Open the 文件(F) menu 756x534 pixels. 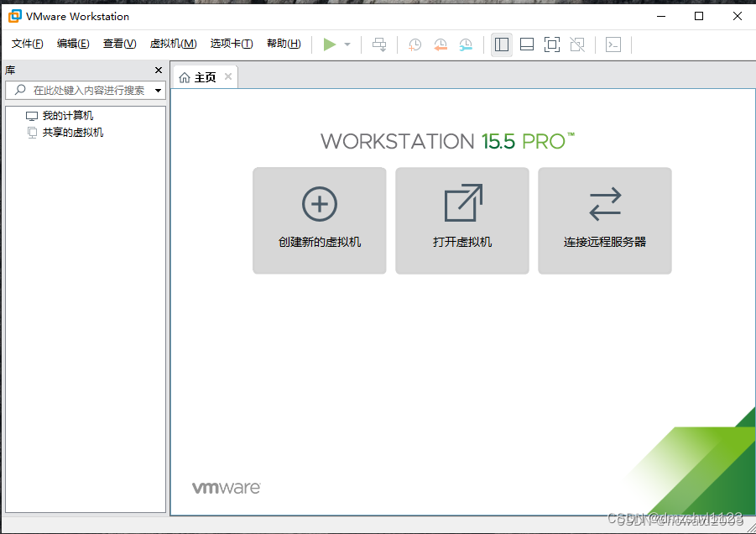point(28,44)
